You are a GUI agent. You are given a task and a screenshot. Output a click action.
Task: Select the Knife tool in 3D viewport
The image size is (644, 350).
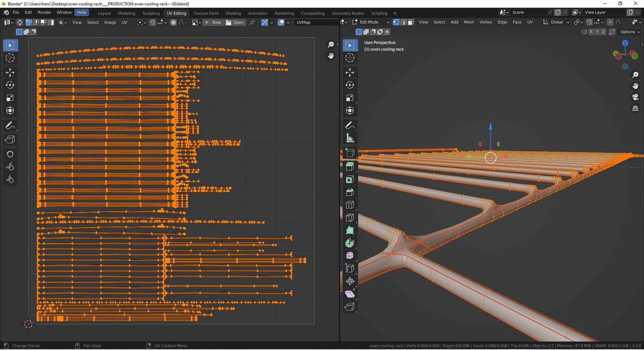coord(350,217)
